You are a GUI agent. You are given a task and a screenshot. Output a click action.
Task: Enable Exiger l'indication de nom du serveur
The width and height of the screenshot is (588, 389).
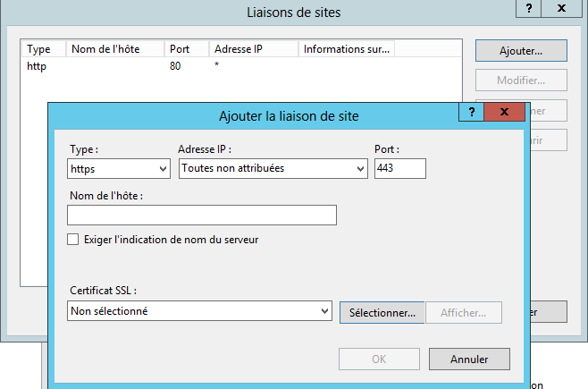point(73,240)
